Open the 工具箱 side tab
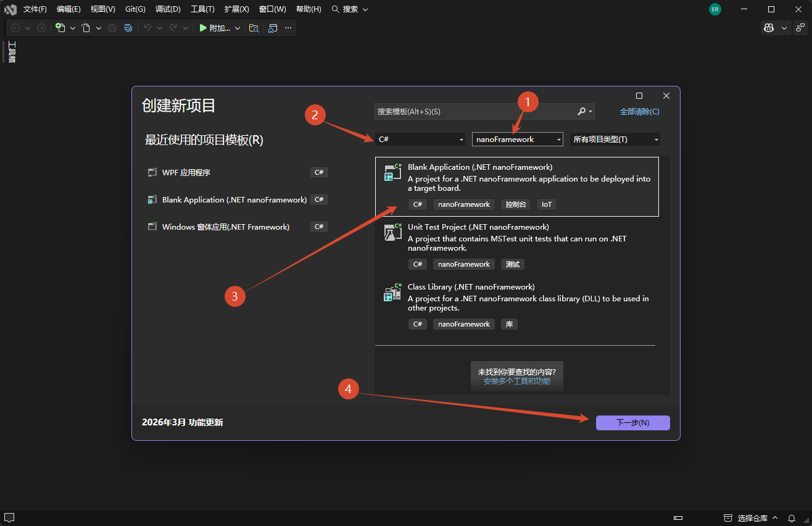812x526 pixels. [11, 51]
